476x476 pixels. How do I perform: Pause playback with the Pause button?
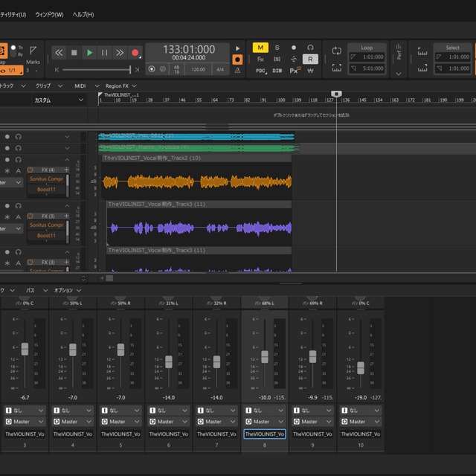click(x=104, y=53)
